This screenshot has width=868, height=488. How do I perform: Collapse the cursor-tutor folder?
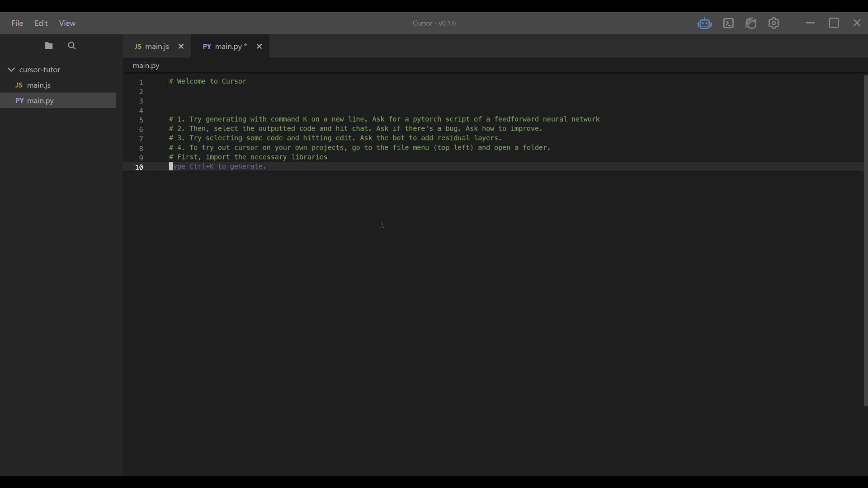click(10, 70)
